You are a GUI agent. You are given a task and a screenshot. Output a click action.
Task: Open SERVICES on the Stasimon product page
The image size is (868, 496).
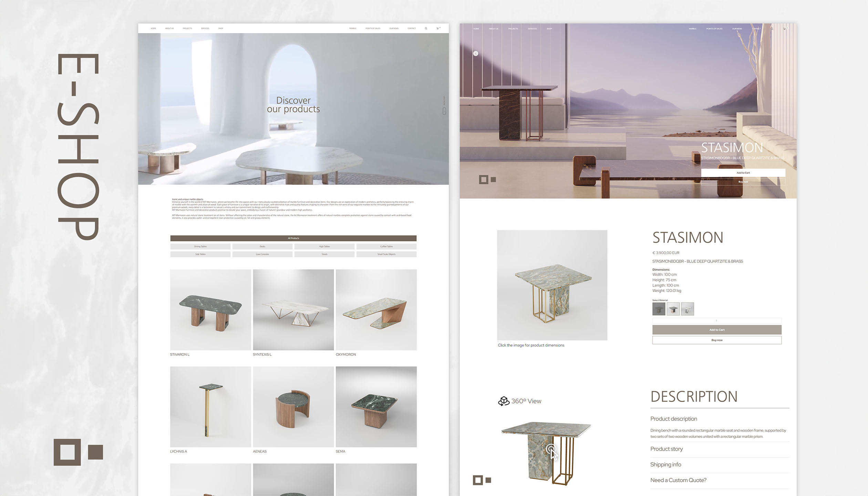532,29
